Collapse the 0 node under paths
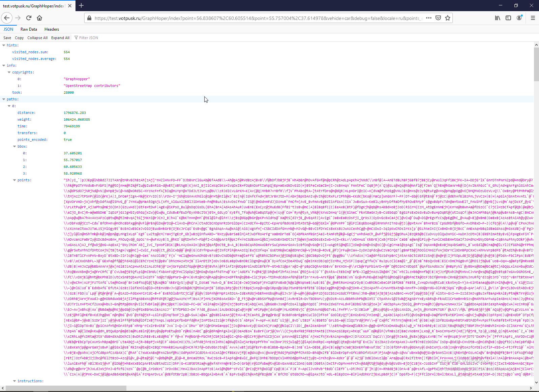 tap(9, 106)
